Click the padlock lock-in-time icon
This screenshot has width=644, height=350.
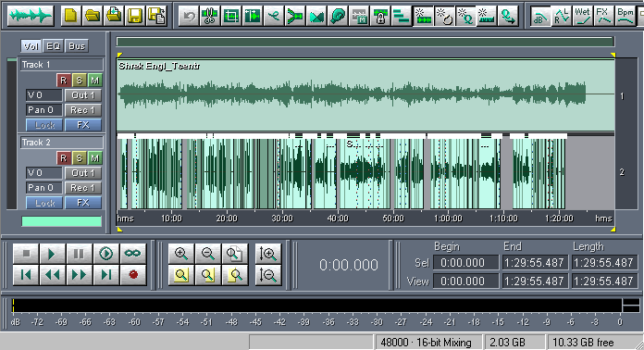point(380,16)
